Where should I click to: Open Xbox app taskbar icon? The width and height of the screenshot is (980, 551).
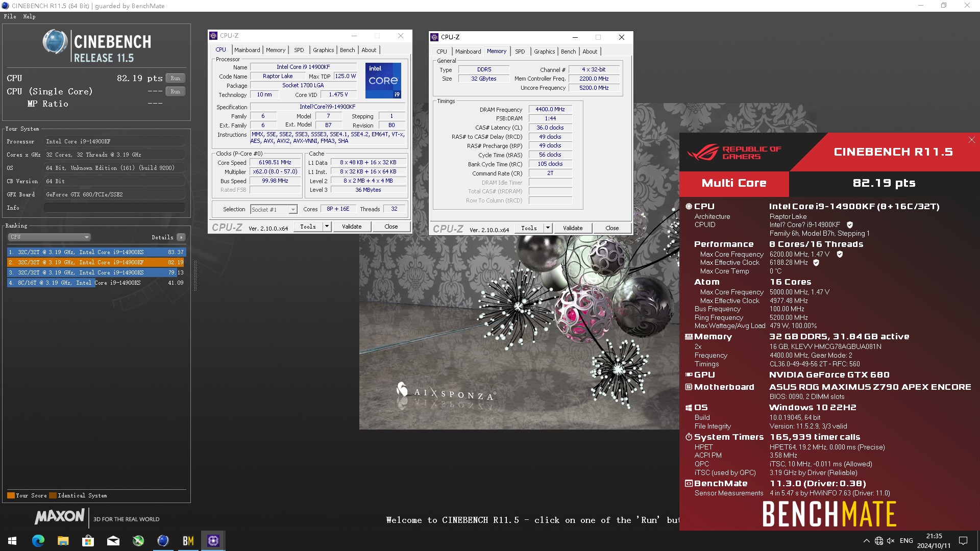click(138, 541)
